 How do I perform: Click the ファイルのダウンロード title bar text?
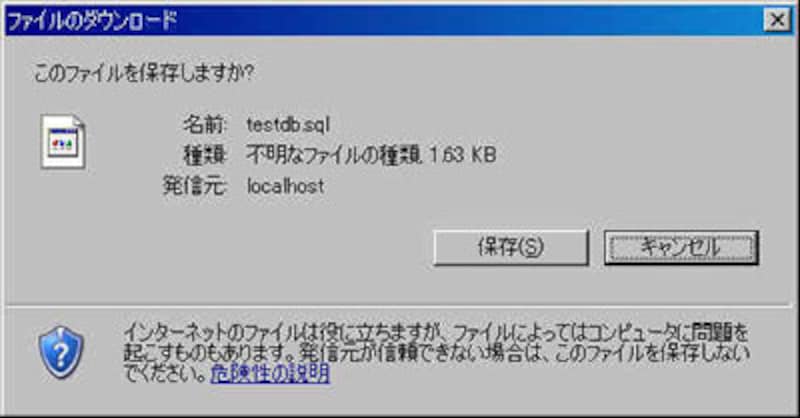pyautogui.click(x=91, y=21)
